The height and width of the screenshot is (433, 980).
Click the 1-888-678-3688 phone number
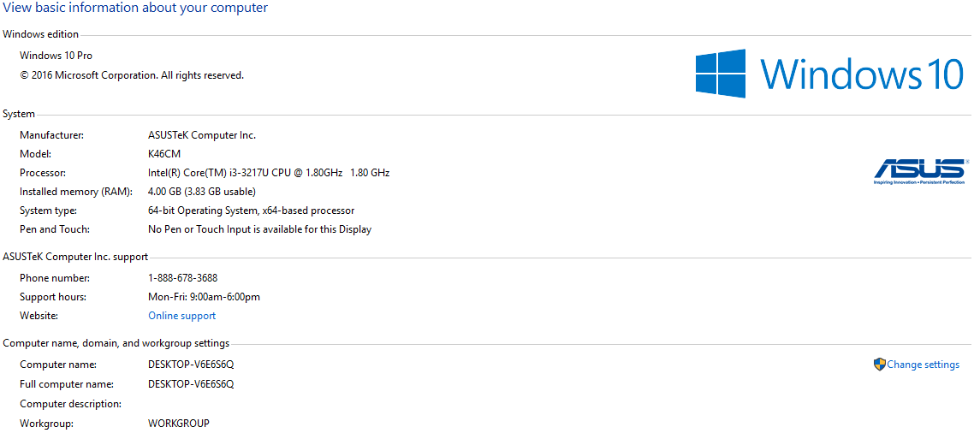click(182, 278)
